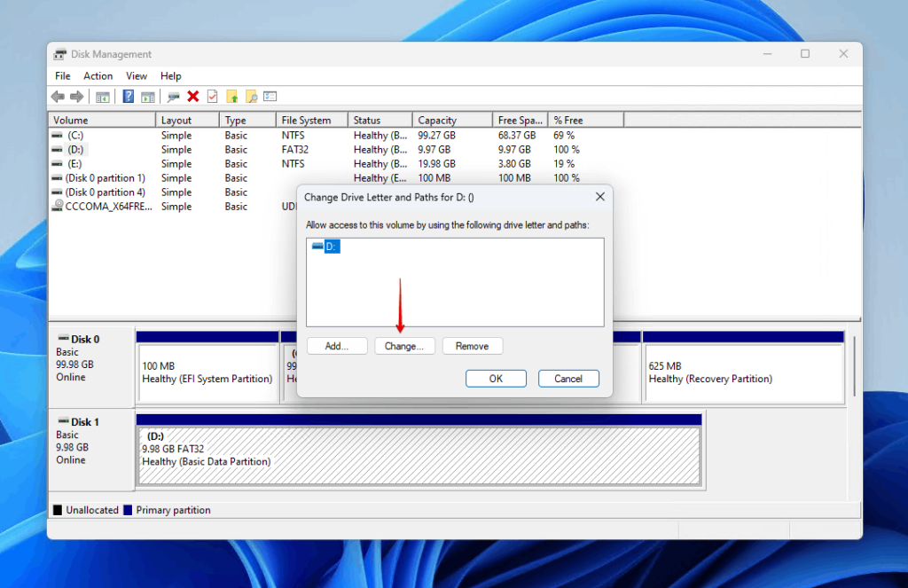Viewport: 908px width, 588px height.
Task: Click the yellow folder icon with green up arrow
Action: point(231,96)
